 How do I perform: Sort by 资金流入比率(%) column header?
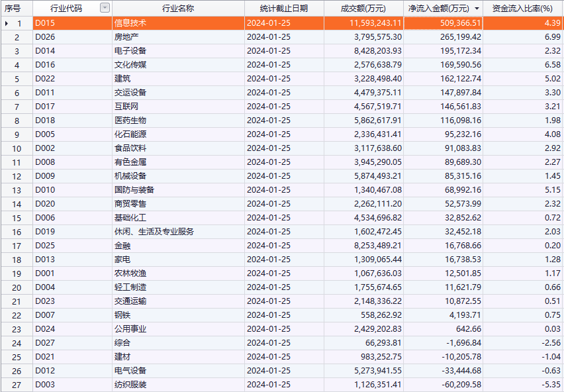[522, 8]
